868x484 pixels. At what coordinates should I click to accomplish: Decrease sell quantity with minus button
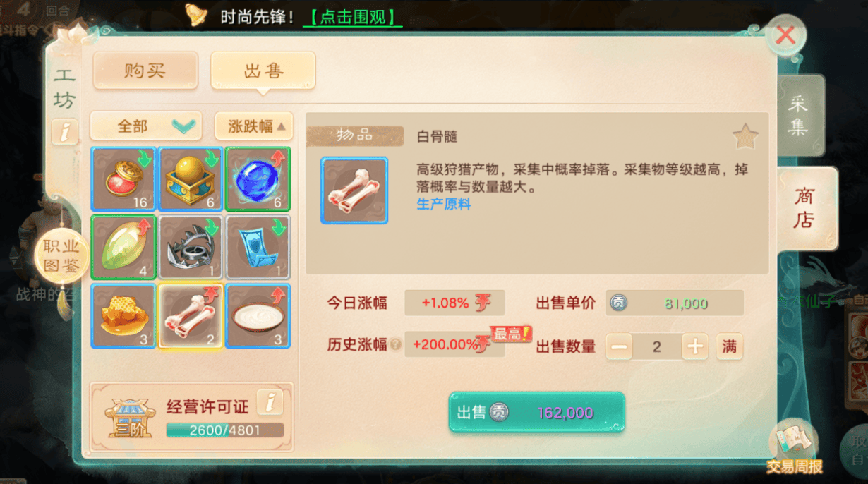click(x=619, y=346)
